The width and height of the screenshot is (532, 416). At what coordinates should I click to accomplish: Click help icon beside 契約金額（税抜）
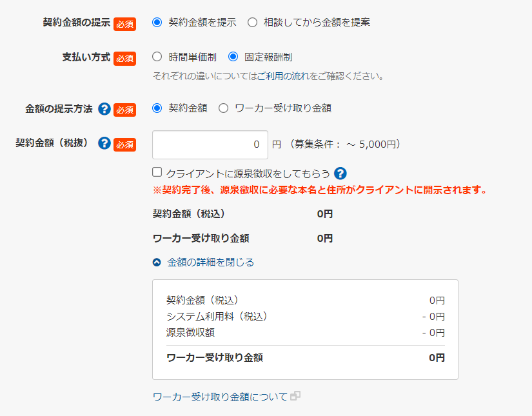coord(104,143)
